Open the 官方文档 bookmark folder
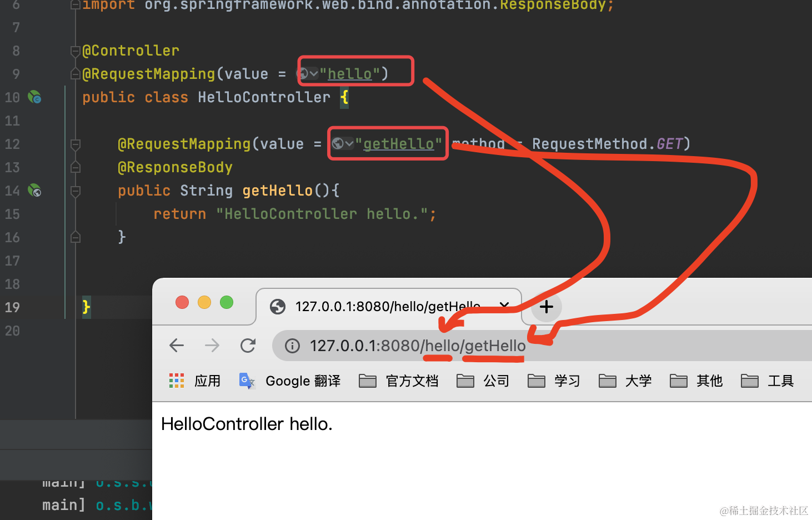Screen dimensions: 812x520 399,381
